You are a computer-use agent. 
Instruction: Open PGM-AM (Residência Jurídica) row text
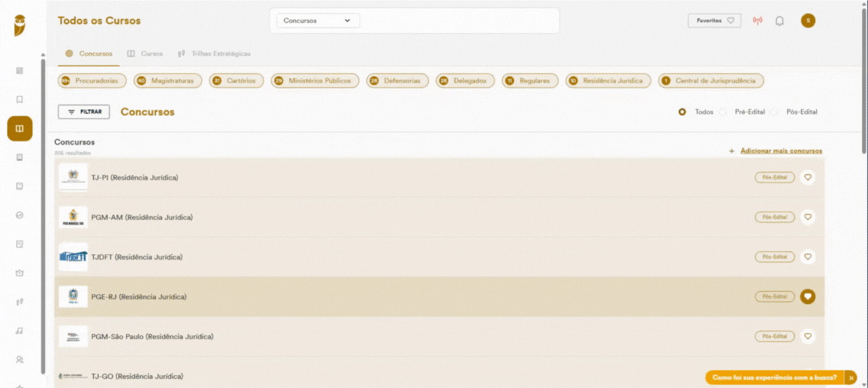click(141, 218)
